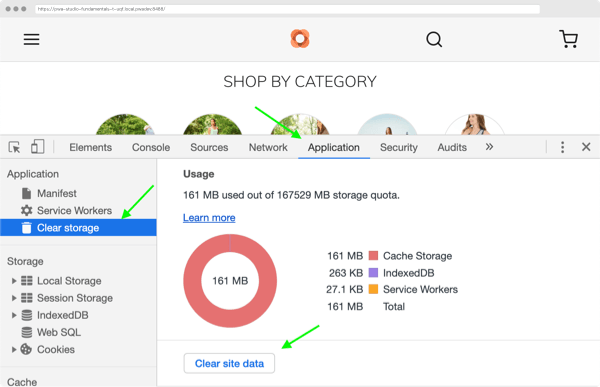Open the shopping cart icon
Viewport: 600px width, 387px height.
pyautogui.click(x=569, y=39)
